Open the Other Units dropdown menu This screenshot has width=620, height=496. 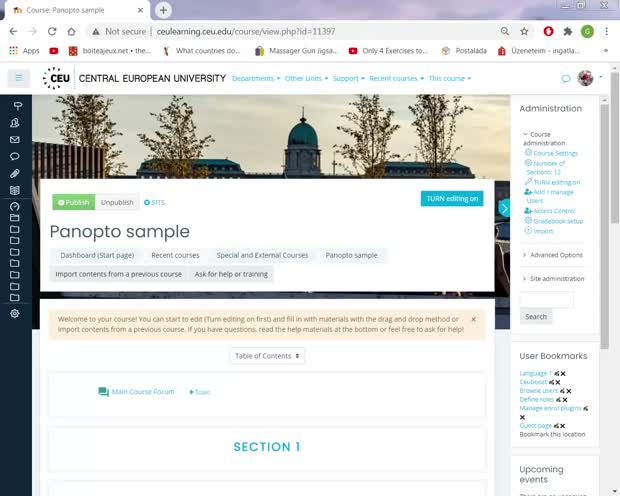[x=306, y=78]
